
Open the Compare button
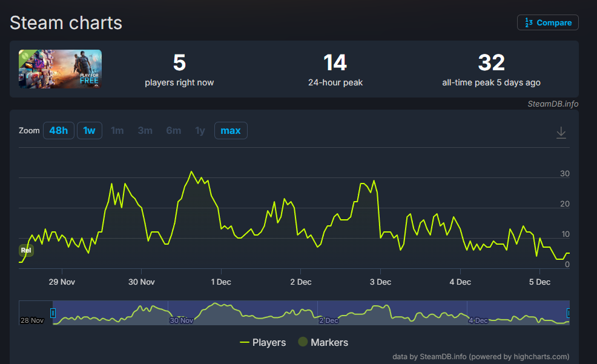click(548, 22)
